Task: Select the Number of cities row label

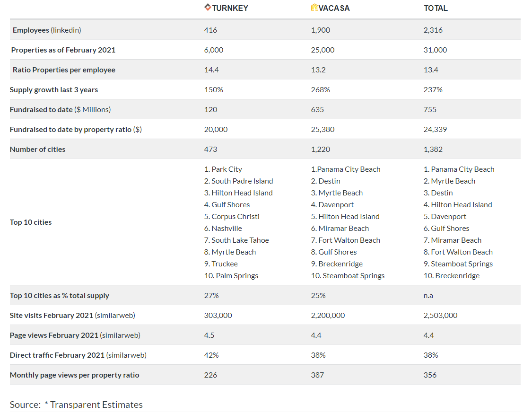Action: tap(38, 150)
